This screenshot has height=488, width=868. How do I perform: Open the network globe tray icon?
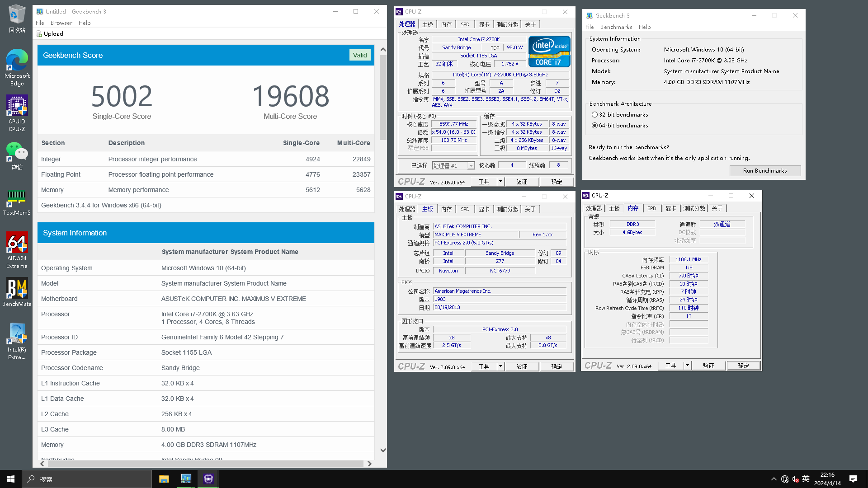[785, 479]
